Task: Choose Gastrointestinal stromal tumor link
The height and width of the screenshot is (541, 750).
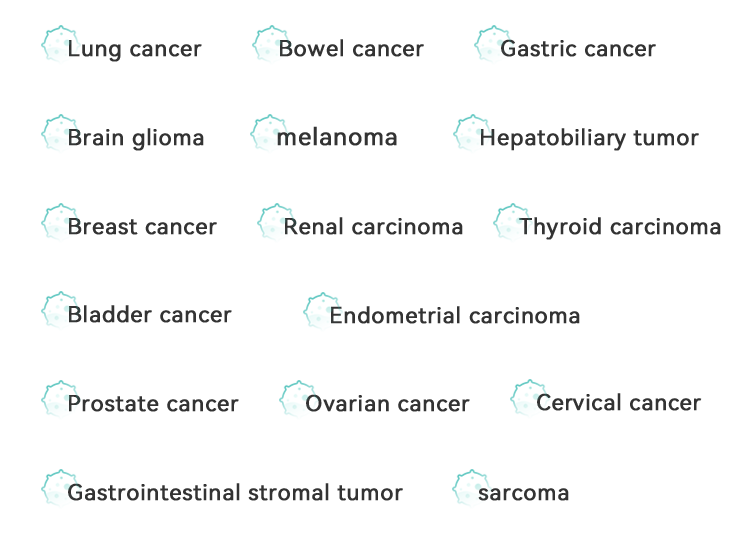Action: [x=235, y=493]
